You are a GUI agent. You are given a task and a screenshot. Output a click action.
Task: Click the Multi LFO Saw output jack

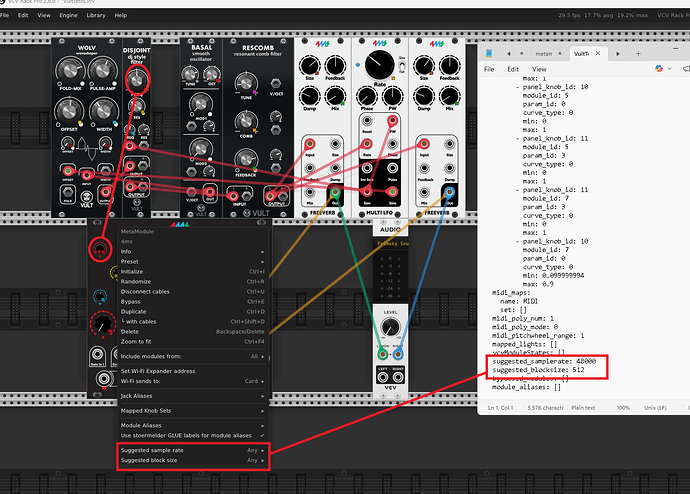(x=367, y=192)
